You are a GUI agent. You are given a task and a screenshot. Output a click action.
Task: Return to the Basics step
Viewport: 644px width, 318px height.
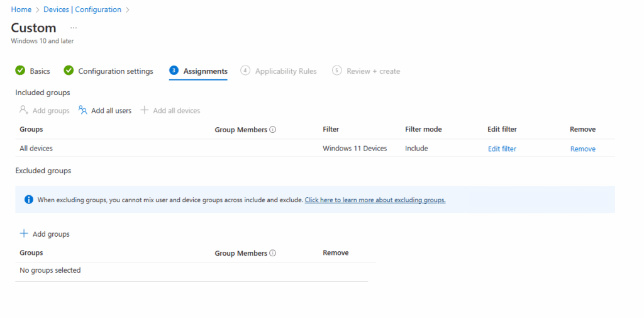40,71
